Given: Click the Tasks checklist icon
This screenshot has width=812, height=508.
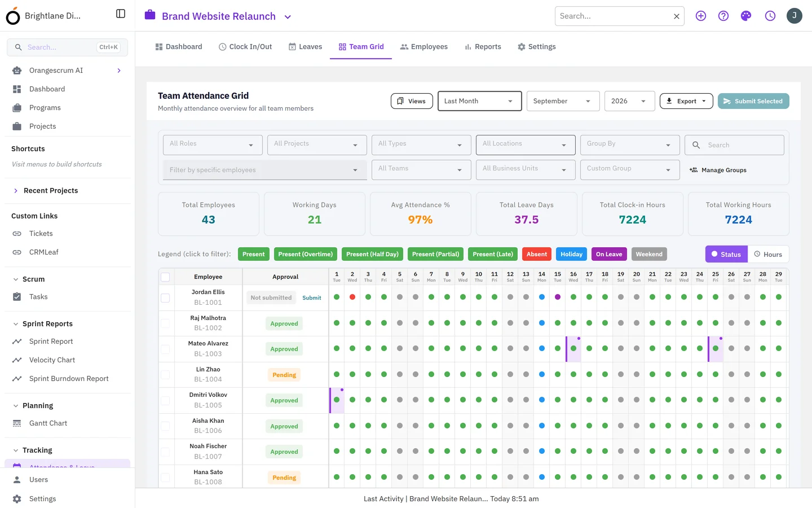Looking at the screenshot, I should pyautogui.click(x=17, y=297).
